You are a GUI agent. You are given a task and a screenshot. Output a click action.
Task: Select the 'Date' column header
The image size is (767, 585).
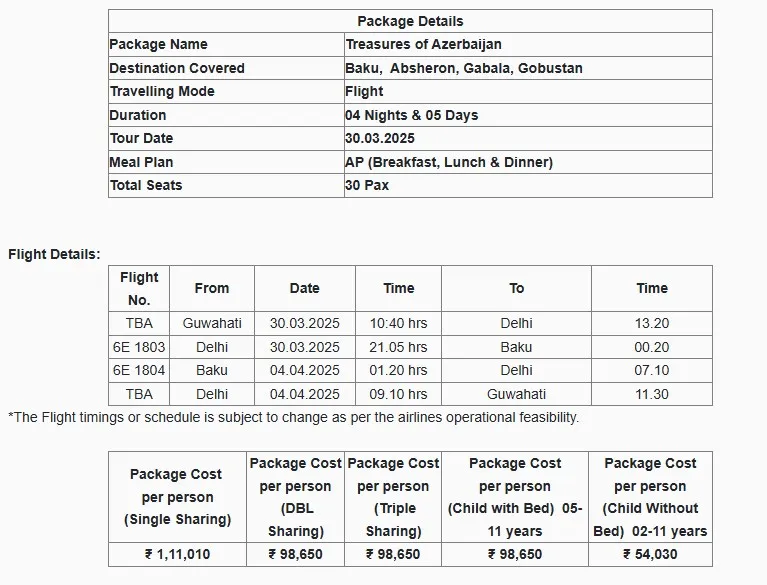coord(305,288)
